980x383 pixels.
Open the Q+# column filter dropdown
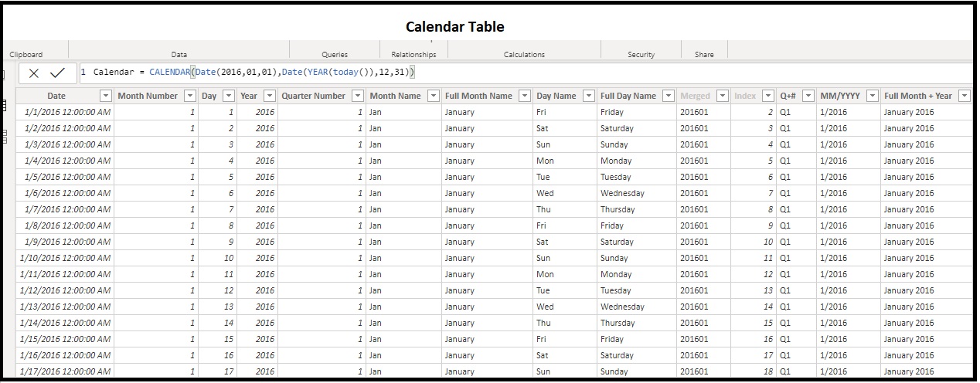[808, 96]
